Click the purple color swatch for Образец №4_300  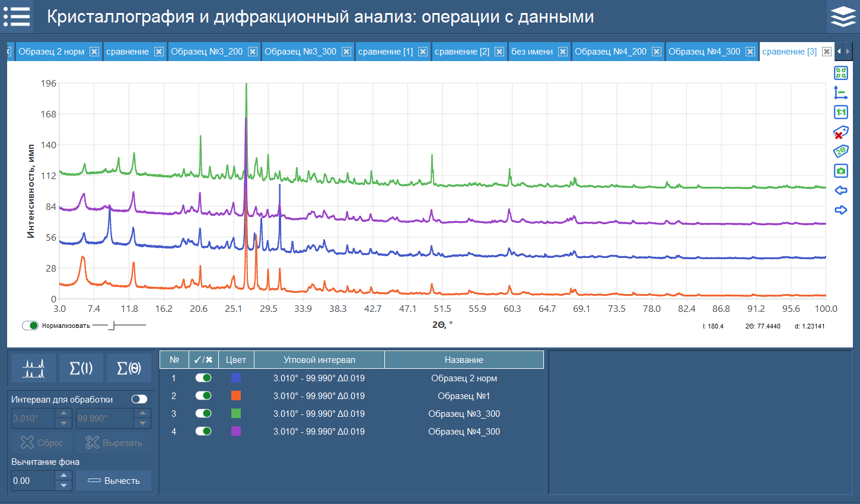[x=236, y=431]
